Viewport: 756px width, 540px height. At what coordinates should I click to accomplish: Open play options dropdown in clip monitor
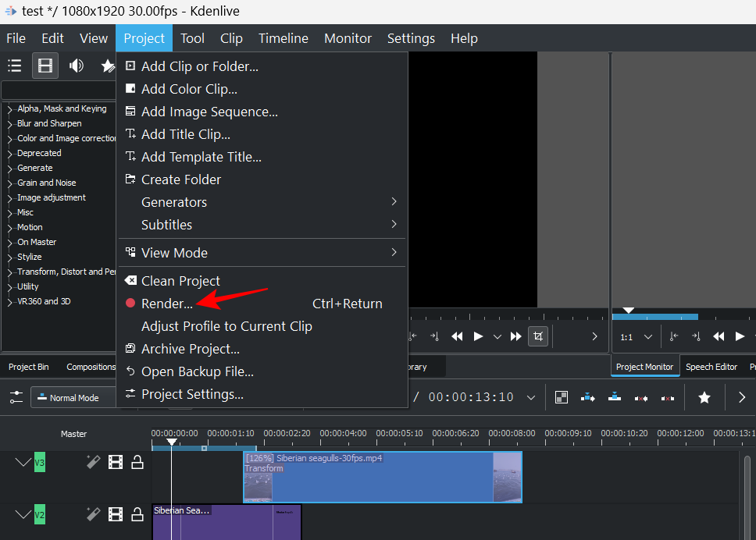click(x=497, y=336)
